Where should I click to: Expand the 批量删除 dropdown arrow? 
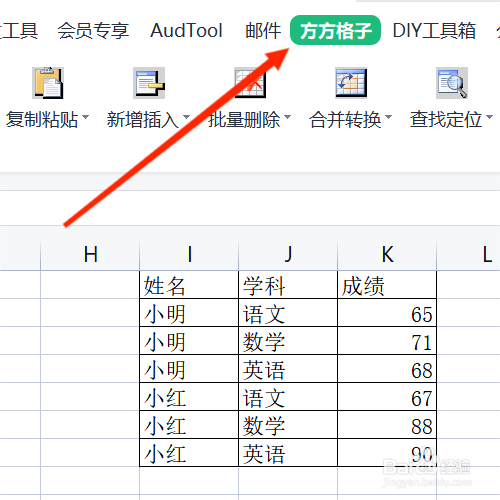(287, 117)
